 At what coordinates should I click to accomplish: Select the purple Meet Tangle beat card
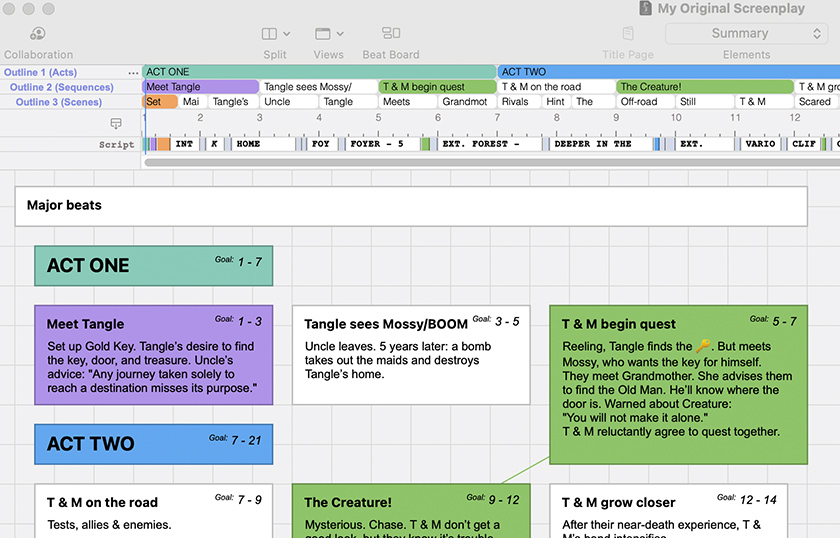coord(153,355)
